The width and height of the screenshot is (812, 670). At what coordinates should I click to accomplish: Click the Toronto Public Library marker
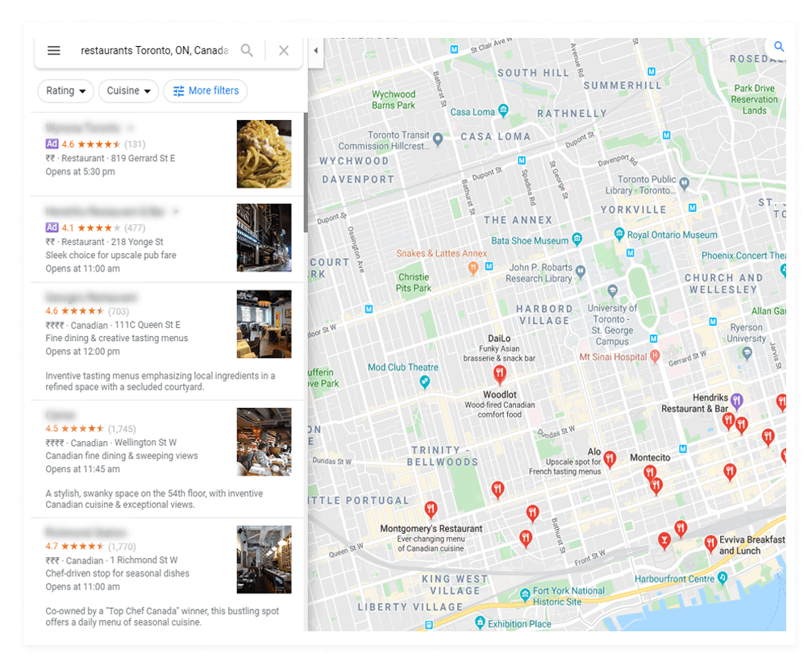(x=684, y=183)
